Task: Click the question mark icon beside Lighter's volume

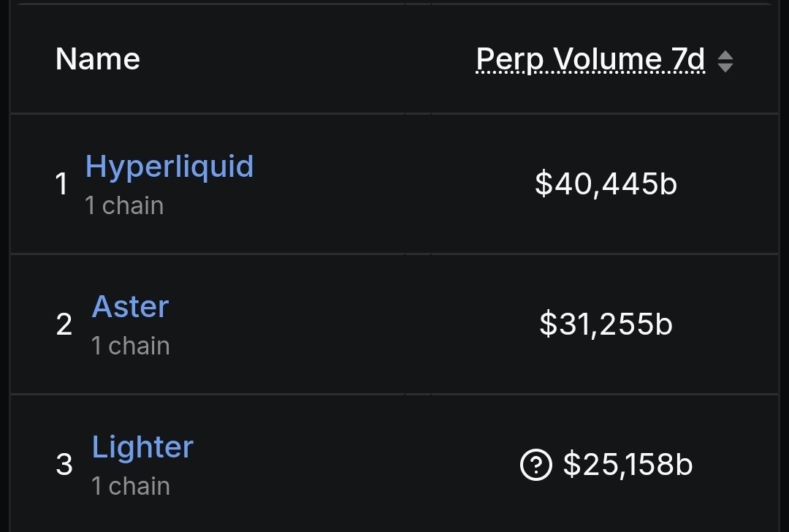Action: [535, 465]
